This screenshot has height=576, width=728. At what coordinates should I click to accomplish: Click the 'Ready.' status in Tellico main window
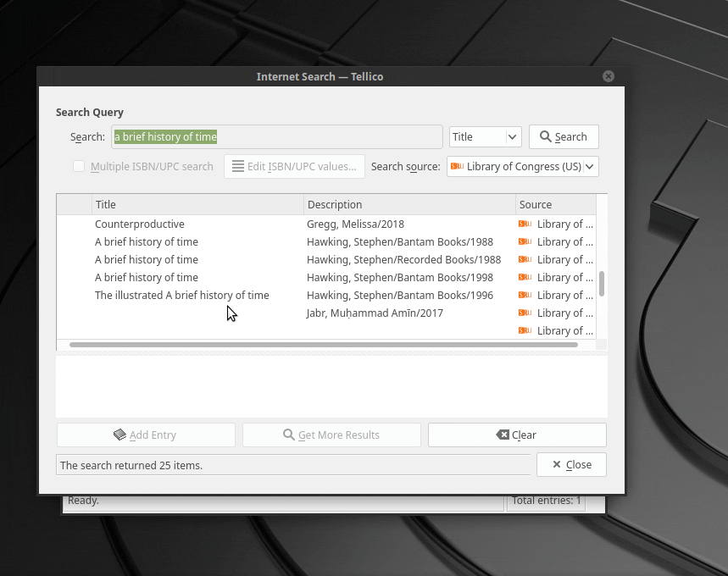pyautogui.click(x=84, y=501)
